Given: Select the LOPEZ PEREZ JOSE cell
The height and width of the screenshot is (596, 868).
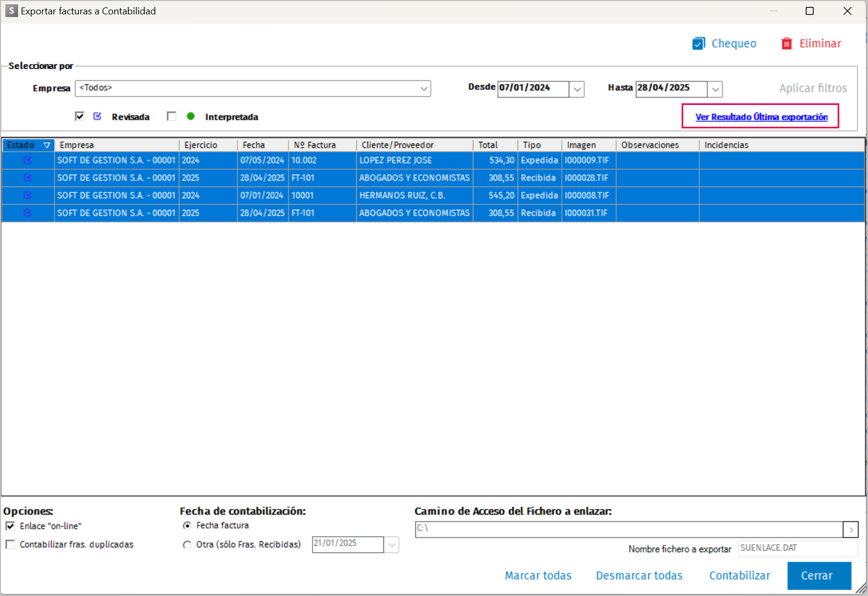Looking at the screenshot, I should click(x=415, y=160).
